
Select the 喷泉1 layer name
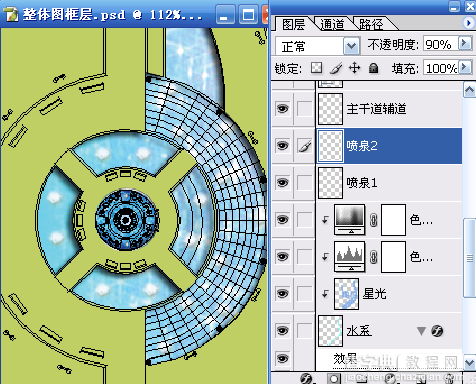(362, 183)
